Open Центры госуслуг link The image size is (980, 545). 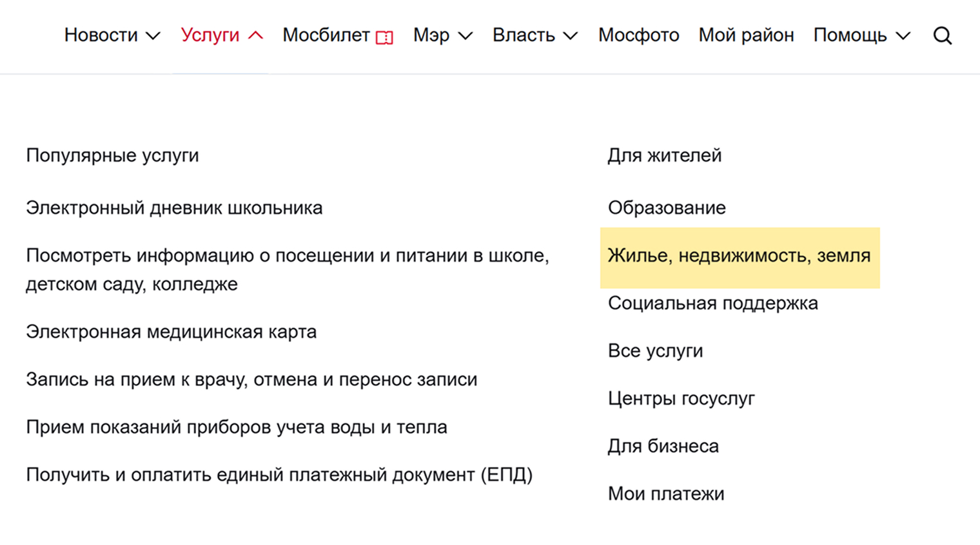click(681, 399)
